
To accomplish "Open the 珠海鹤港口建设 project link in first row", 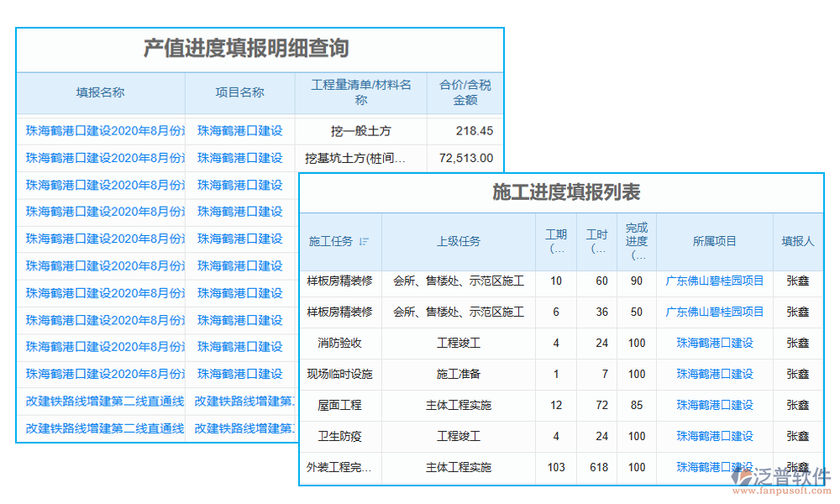I will 241,130.
